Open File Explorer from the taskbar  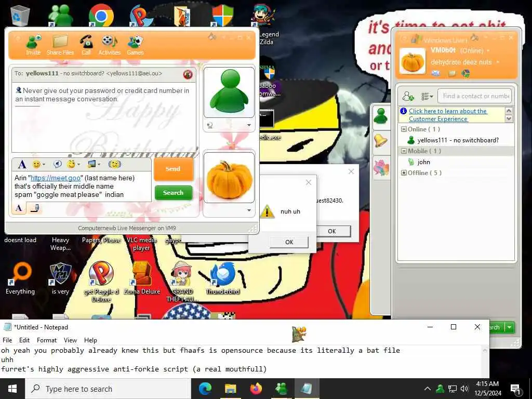230,389
